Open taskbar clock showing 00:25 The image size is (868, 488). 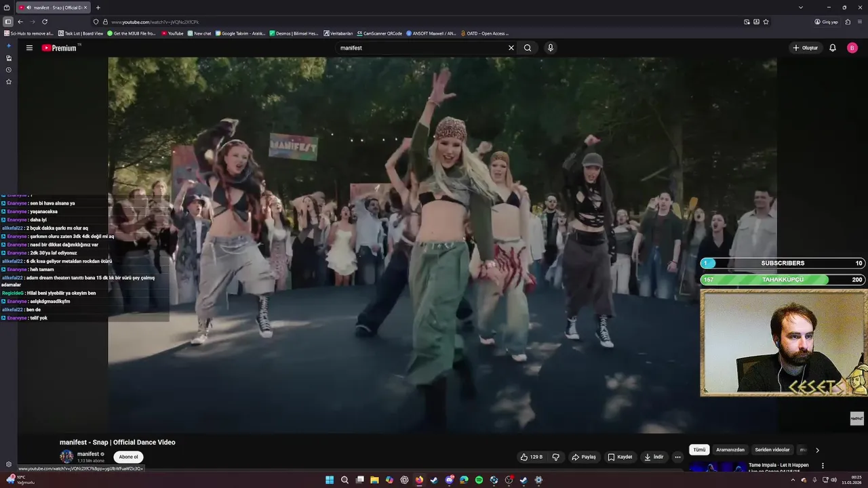852,480
